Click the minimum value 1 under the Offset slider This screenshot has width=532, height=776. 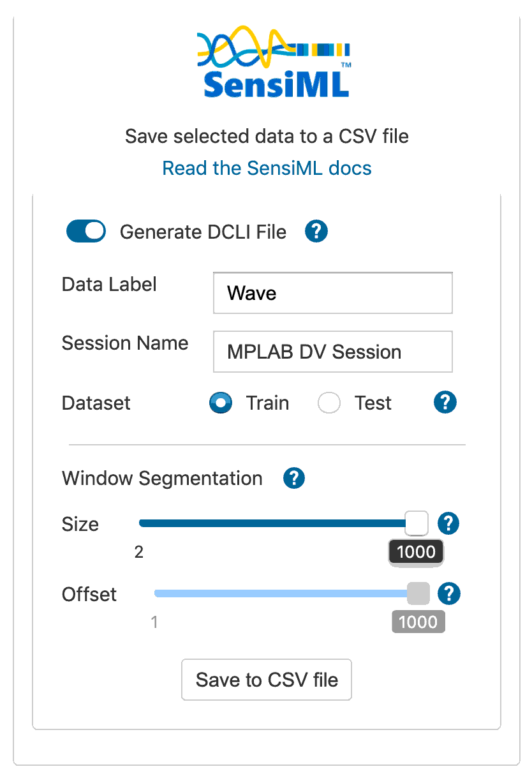pos(154,622)
